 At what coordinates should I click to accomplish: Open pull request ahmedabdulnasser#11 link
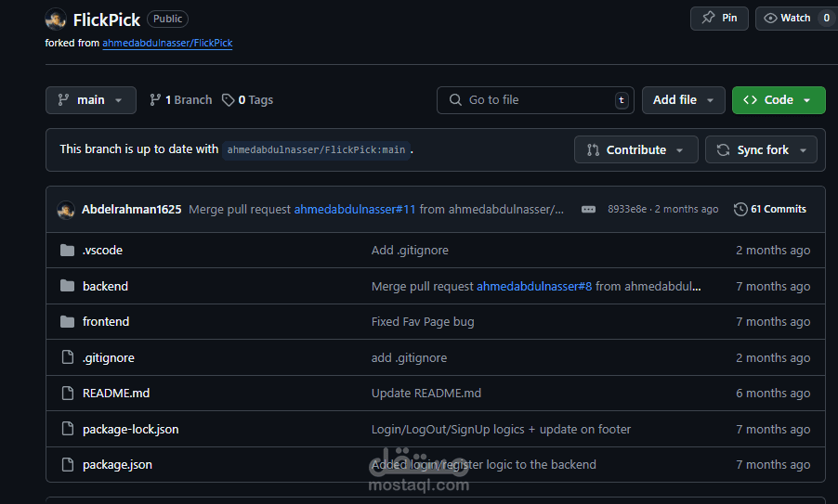click(355, 209)
